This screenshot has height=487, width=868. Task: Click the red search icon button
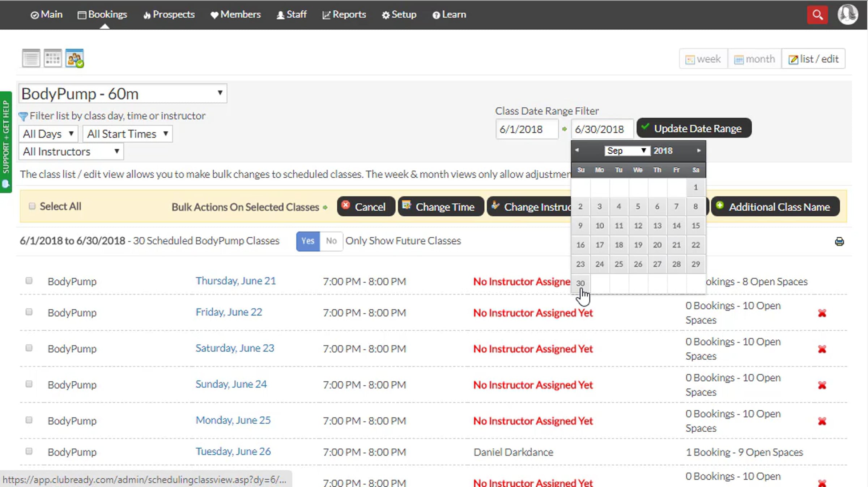[817, 15]
